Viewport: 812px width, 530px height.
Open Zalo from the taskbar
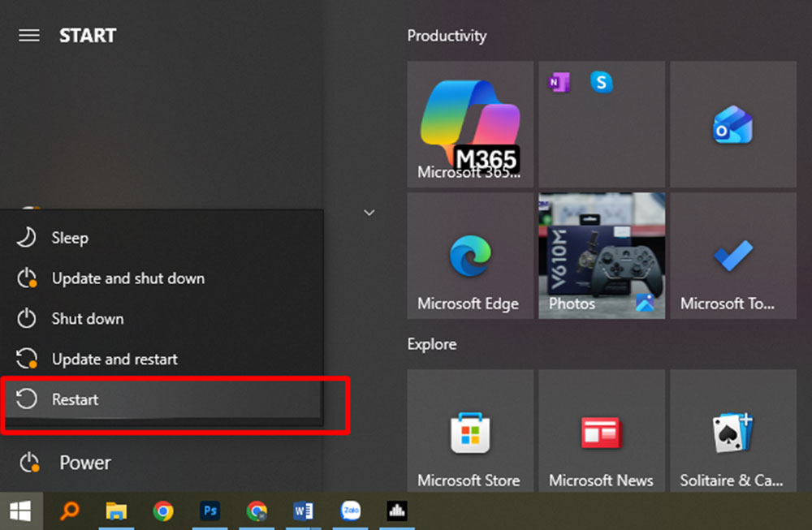coord(350,511)
